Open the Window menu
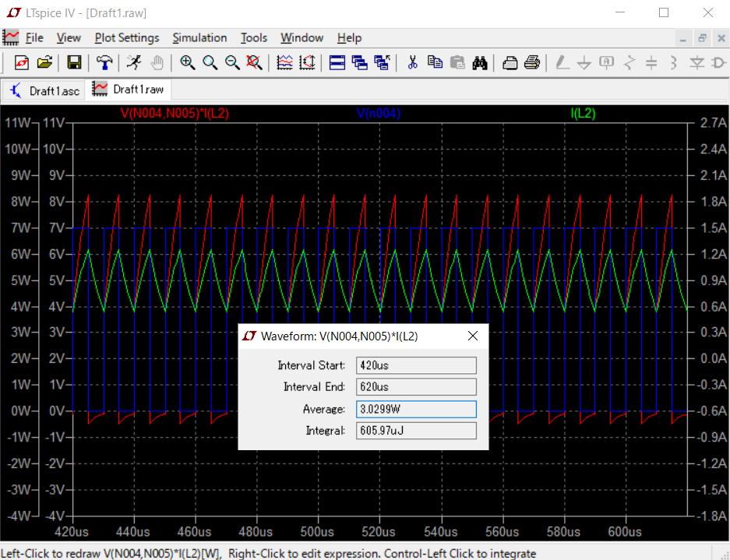 (302, 37)
